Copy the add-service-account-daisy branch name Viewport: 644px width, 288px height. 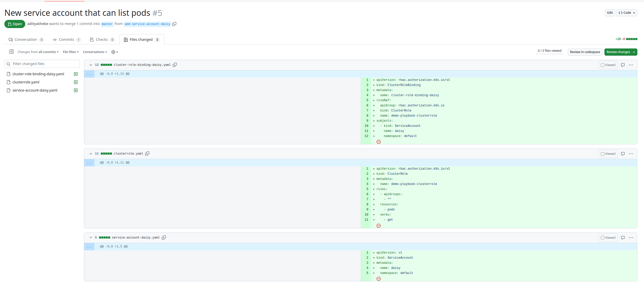point(175,24)
